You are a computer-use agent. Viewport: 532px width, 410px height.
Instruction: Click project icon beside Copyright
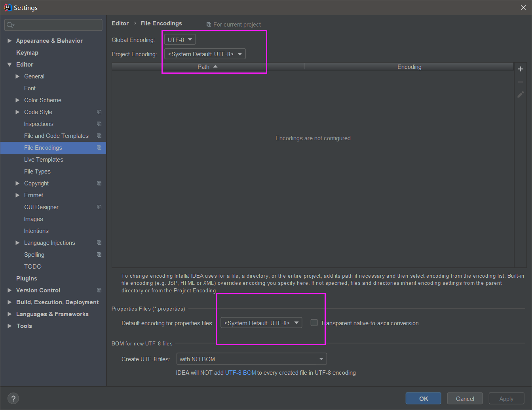99,183
